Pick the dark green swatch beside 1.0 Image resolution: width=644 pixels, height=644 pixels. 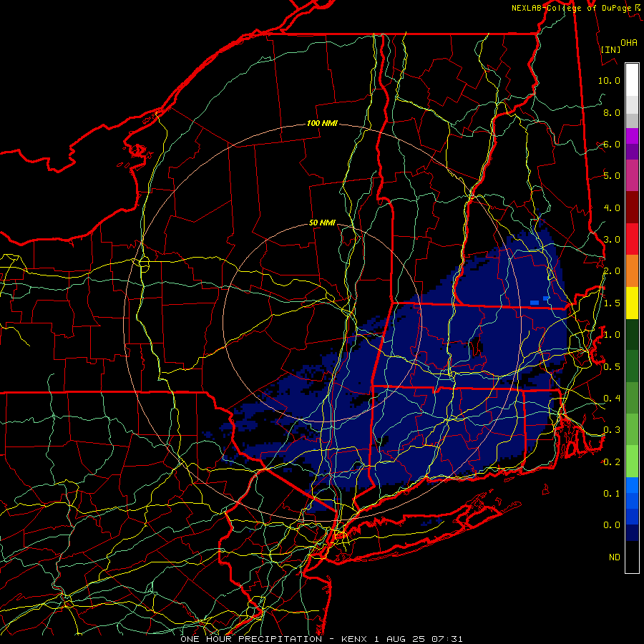[x=632, y=334]
